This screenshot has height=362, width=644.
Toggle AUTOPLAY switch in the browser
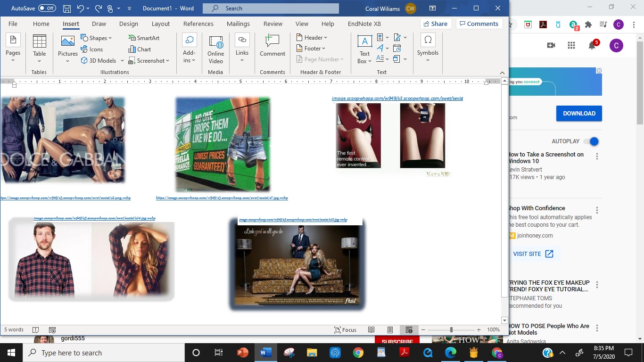coord(591,141)
